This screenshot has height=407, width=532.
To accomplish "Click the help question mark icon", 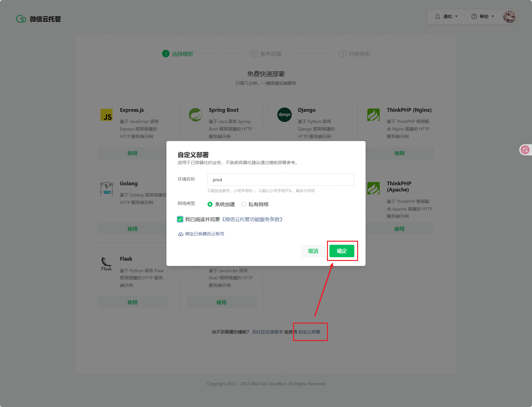I will (474, 17).
